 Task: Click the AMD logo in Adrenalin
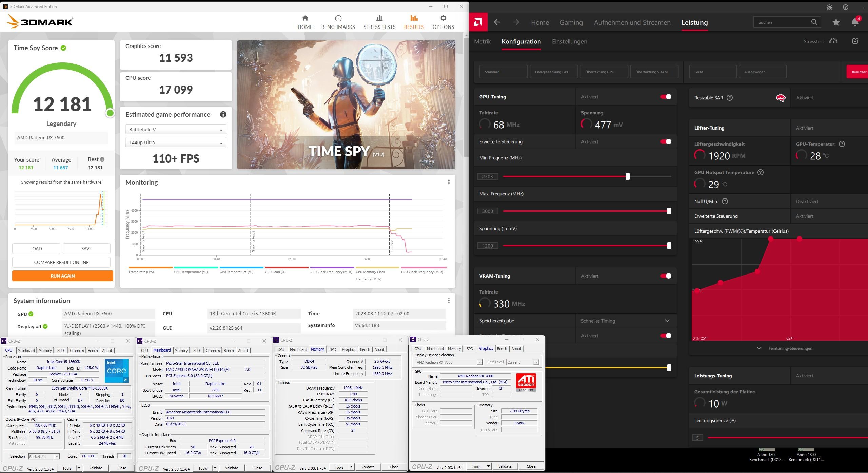tap(478, 22)
